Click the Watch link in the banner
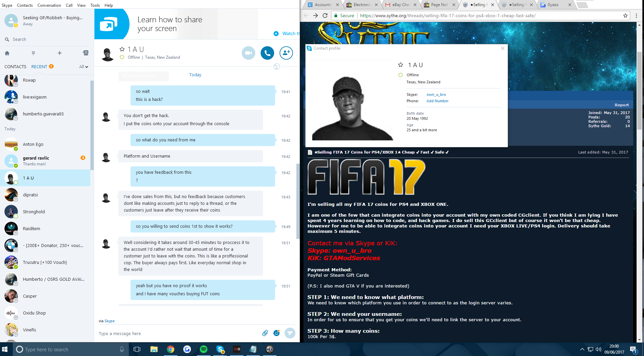This screenshot has height=356, width=644. tap(291, 33)
